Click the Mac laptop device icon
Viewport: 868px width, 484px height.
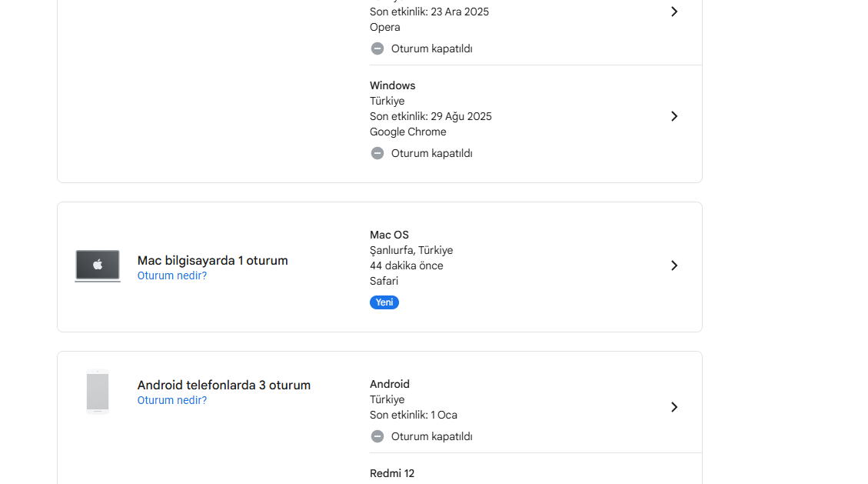pyautogui.click(x=98, y=265)
